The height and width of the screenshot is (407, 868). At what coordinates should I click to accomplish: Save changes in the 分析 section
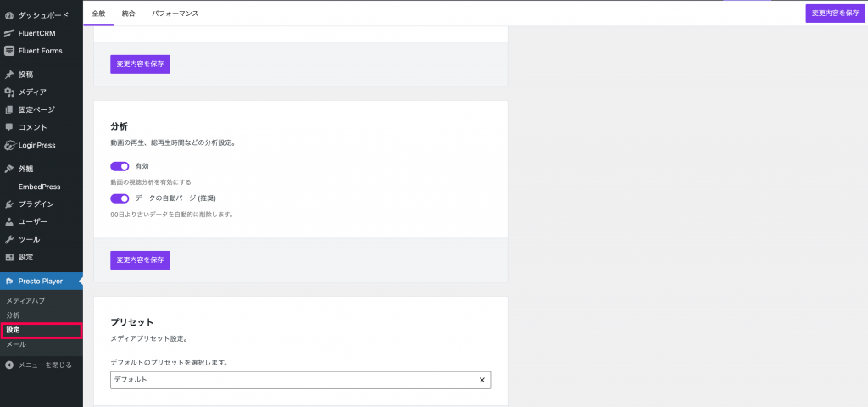point(140,260)
